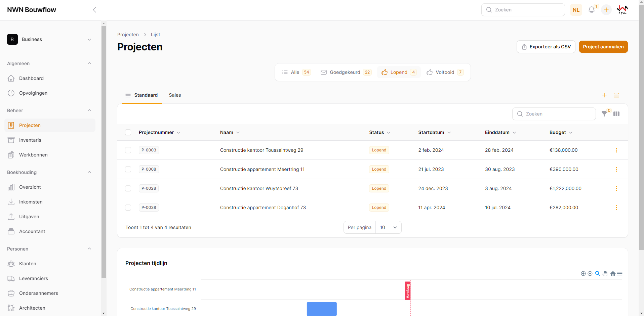Image resolution: width=644 pixels, height=316 pixels.
Task: Check the box for project P-0008
Action: point(128,169)
